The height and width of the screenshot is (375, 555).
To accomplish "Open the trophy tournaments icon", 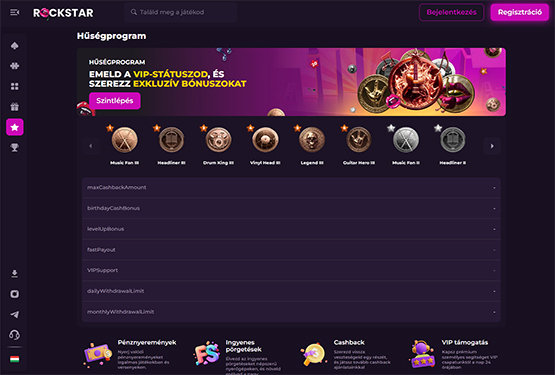I will [x=15, y=148].
